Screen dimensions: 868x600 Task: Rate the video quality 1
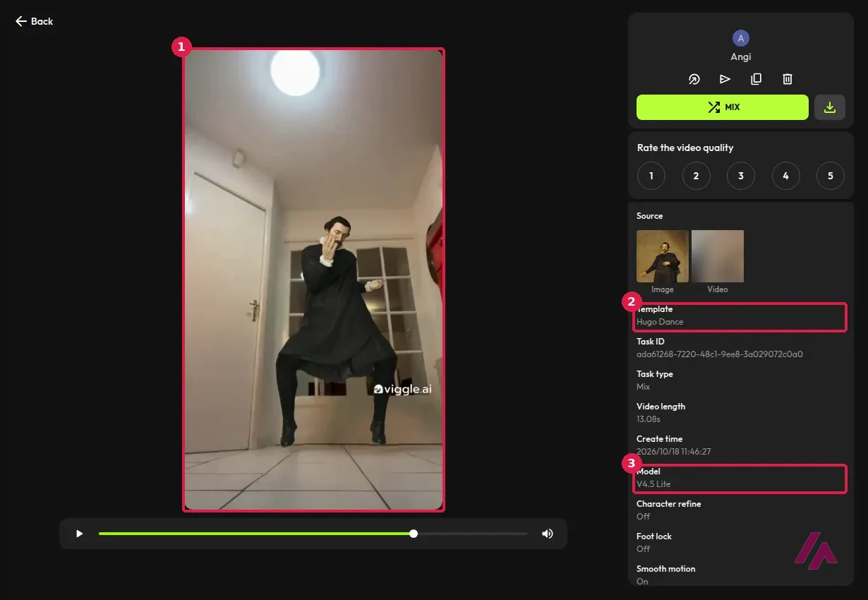click(x=651, y=176)
